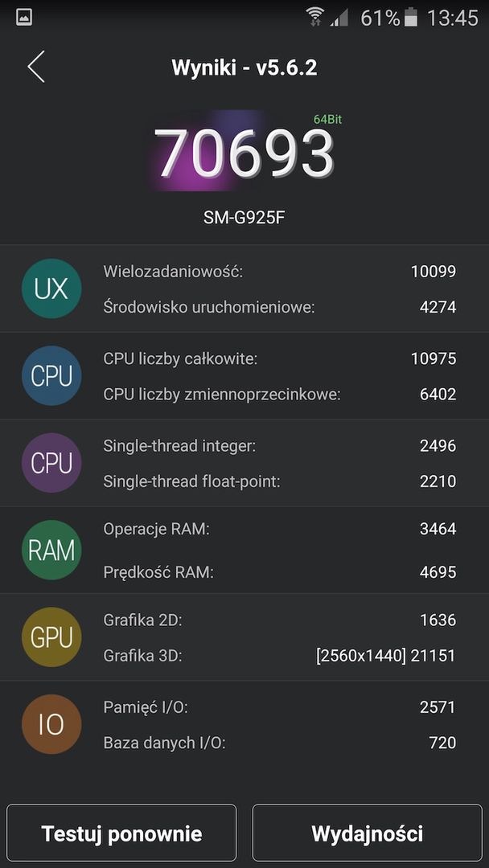Click the Testuj ponownie button

tap(121, 833)
